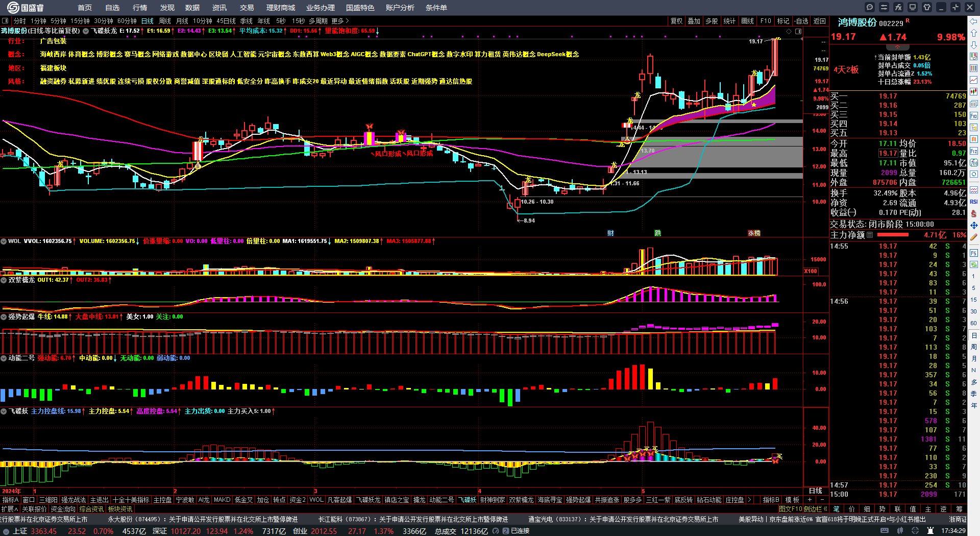Click the F10 company info sidebar icon

974,116
